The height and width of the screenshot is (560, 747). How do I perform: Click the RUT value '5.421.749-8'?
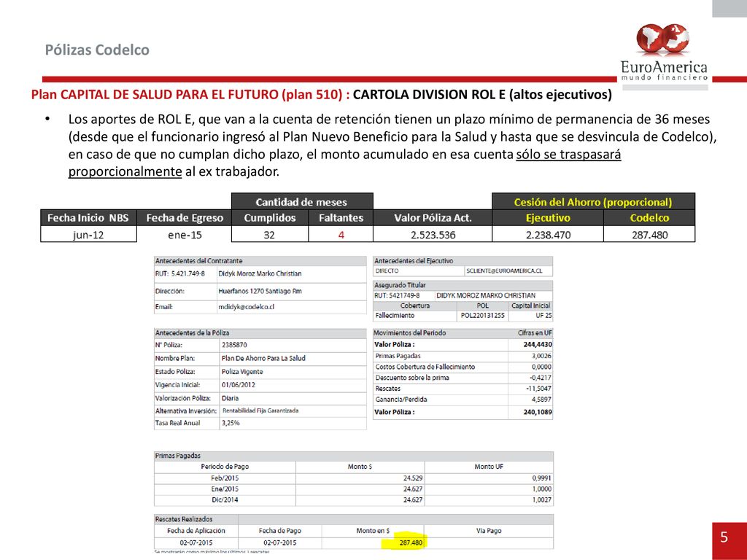(187, 274)
